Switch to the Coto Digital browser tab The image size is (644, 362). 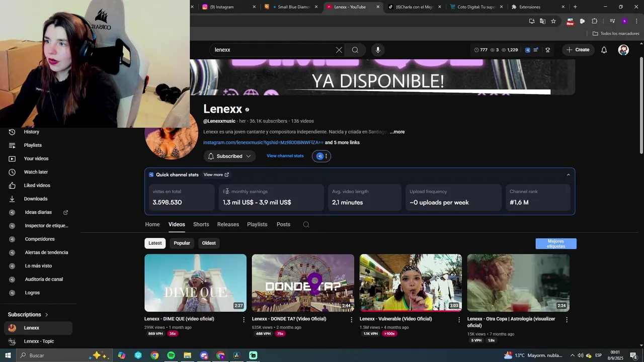(475, 7)
